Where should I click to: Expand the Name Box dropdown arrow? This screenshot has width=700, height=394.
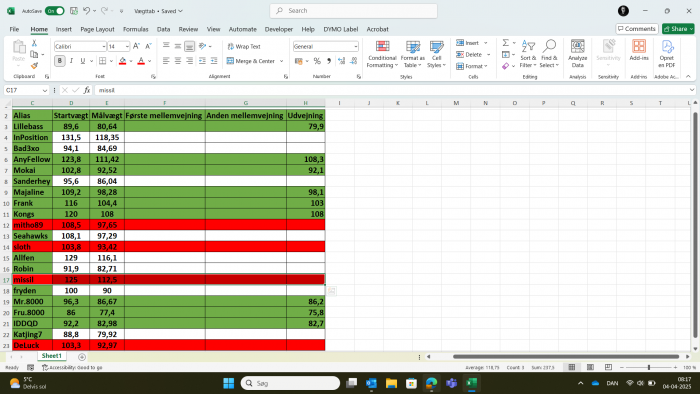click(45, 90)
